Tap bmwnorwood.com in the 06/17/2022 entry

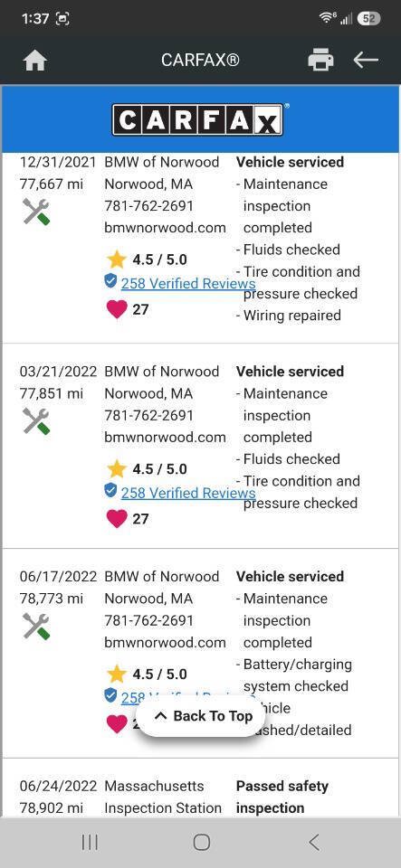165,642
